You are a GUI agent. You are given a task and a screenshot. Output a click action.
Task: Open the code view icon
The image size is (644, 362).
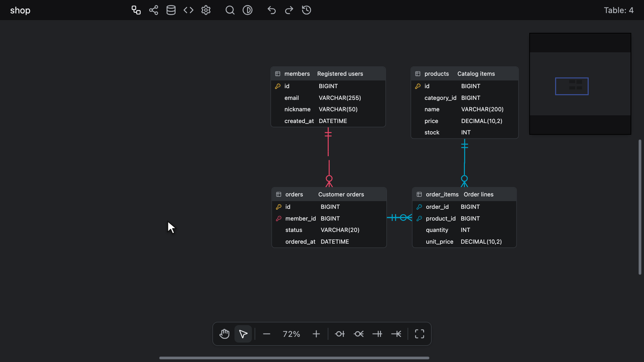coord(189,10)
